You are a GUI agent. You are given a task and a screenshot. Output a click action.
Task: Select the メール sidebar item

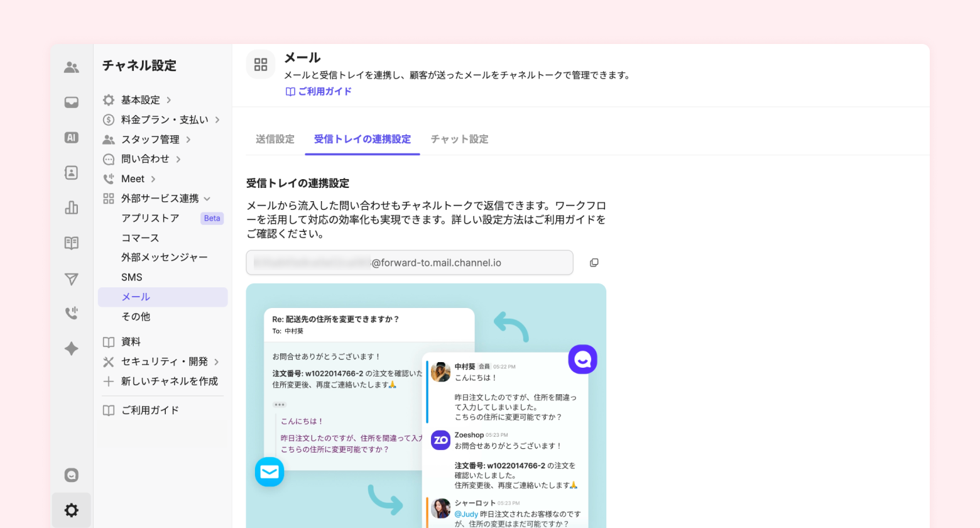coord(163,297)
